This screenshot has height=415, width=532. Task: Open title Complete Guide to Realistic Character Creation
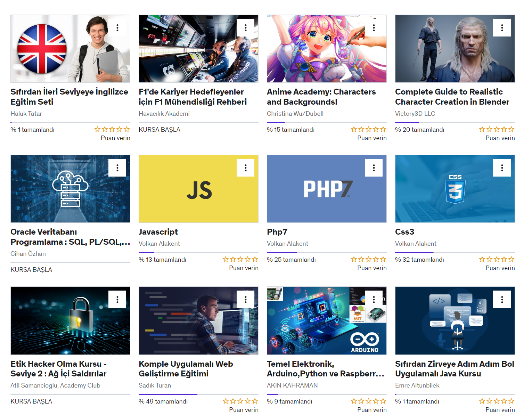click(x=452, y=97)
